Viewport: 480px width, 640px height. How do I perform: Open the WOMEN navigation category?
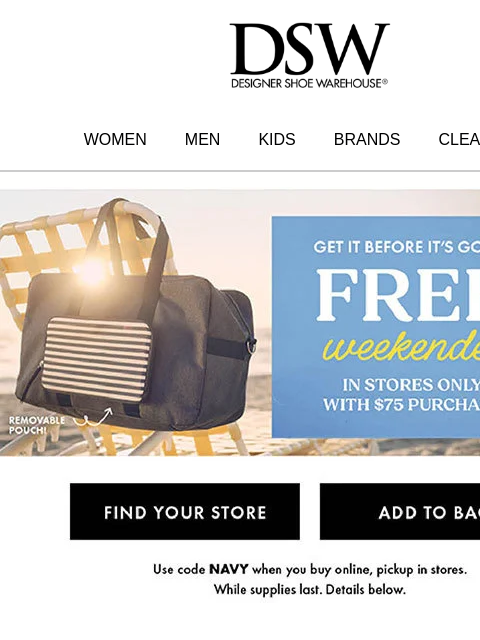[115, 139]
